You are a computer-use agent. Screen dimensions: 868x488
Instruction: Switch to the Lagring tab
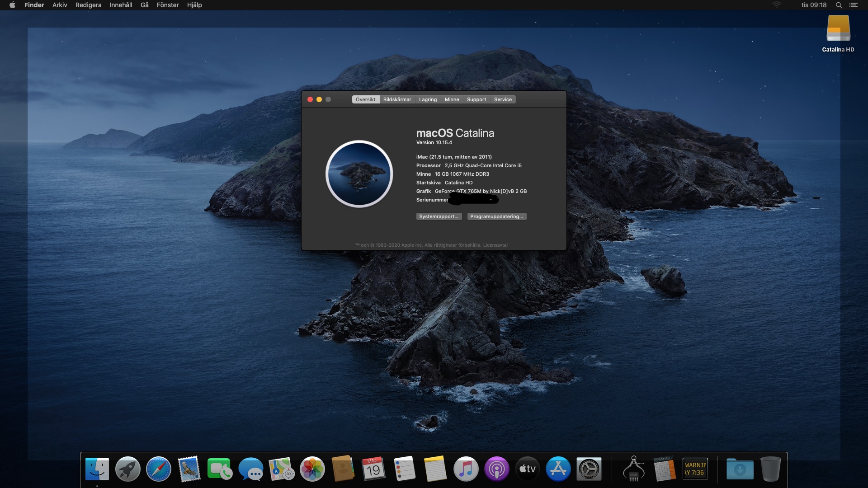(x=428, y=99)
